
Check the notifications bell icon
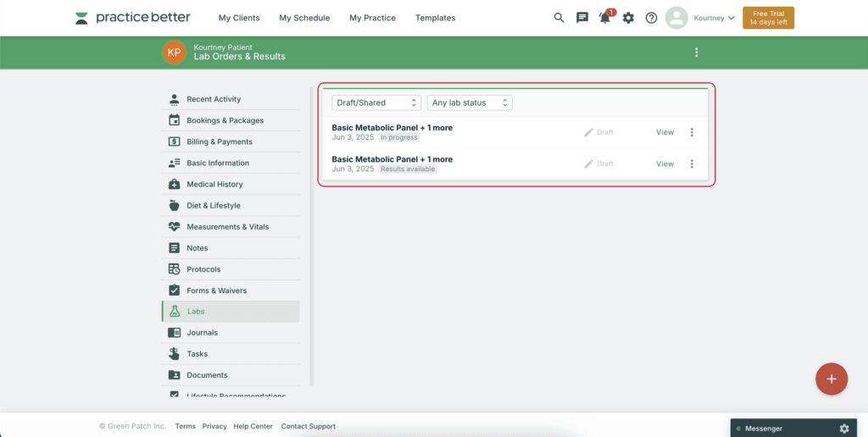(x=605, y=18)
